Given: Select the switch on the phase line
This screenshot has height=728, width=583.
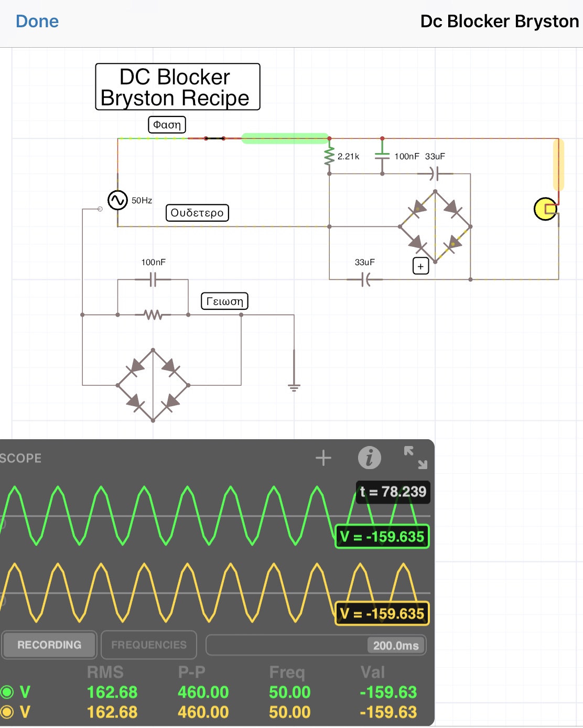Looking at the screenshot, I should click(x=214, y=138).
